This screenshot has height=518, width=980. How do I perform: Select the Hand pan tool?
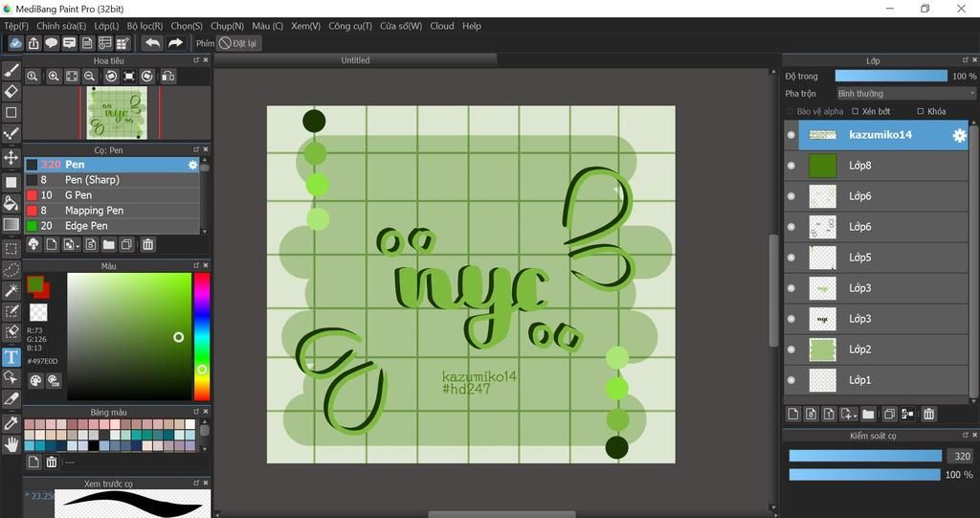pos(11,444)
